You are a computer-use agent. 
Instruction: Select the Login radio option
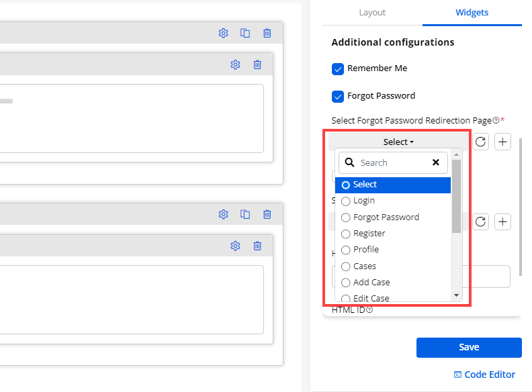click(346, 201)
